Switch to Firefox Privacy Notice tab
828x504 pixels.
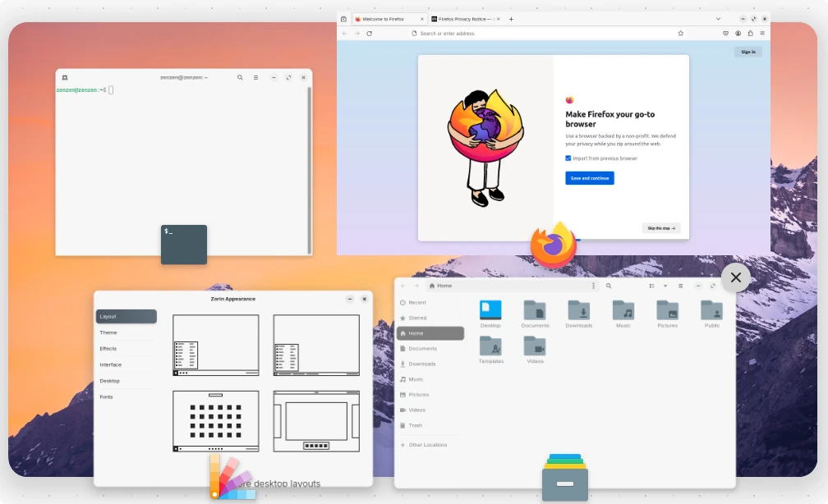tap(463, 19)
